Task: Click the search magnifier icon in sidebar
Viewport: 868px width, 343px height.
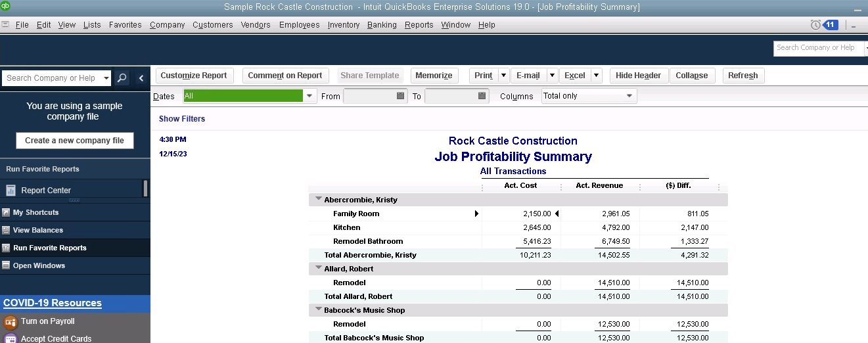Action: point(122,78)
